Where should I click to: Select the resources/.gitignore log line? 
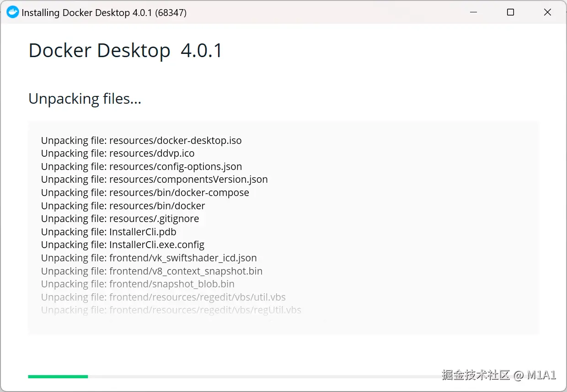click(120, 219)
